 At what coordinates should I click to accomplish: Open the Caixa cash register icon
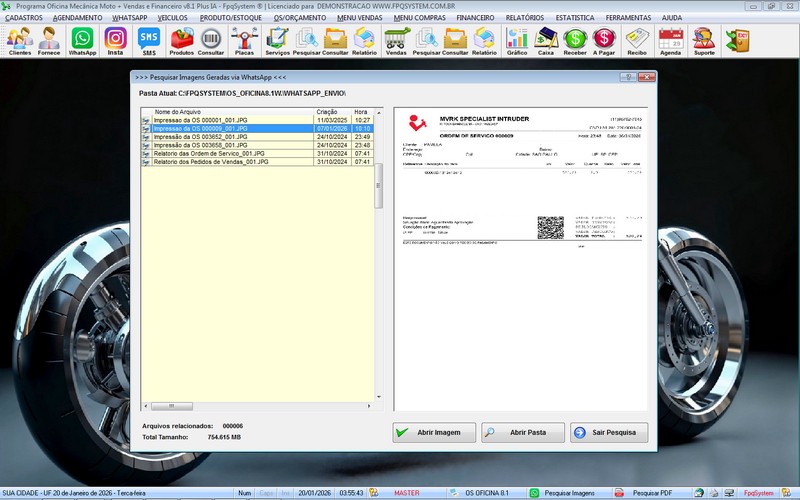546,41
